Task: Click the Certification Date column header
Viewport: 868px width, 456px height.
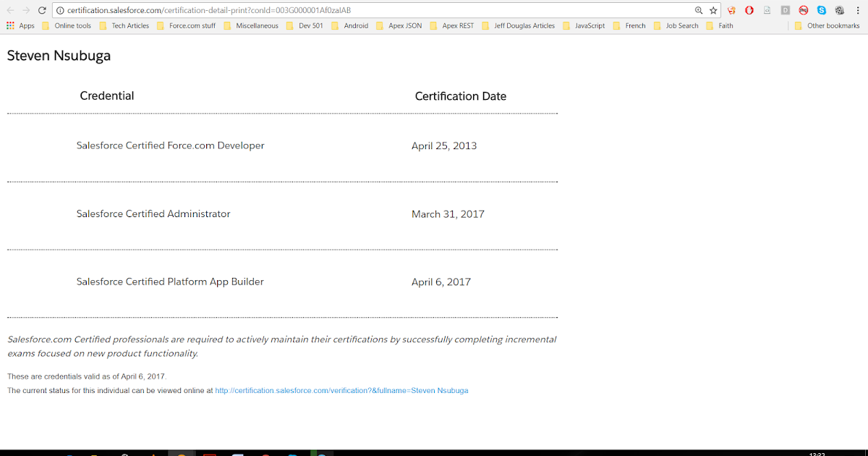Action: (461, 96)
